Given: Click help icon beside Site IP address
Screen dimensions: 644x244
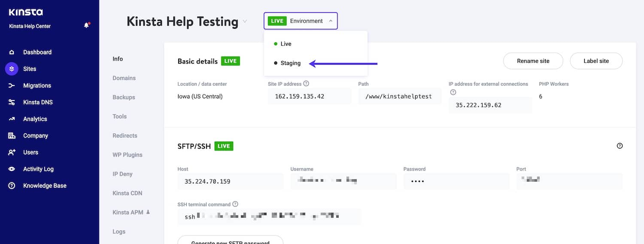Looking at the screenshot, I should (x=306, y=84).
